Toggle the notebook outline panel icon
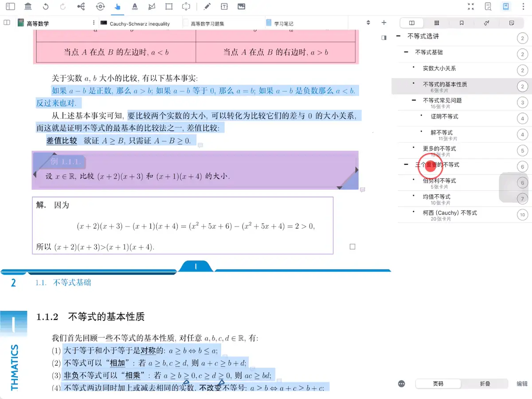This screenshot has height=399, width=532. [x=505, y=7]
